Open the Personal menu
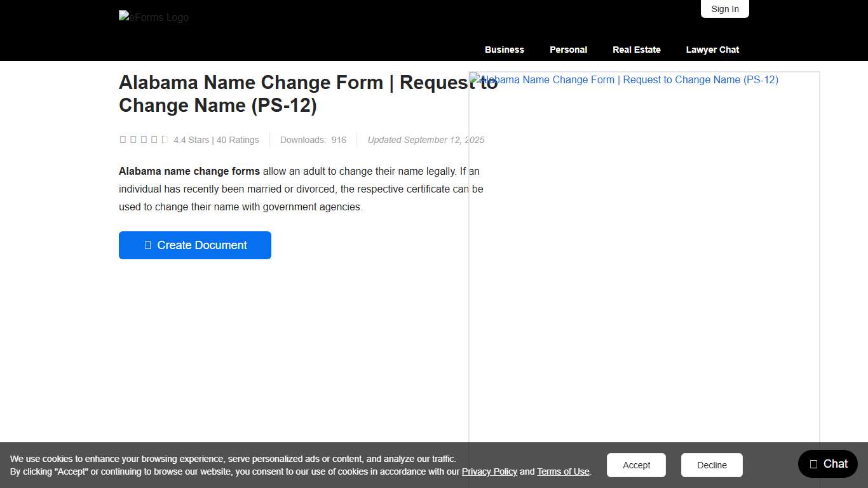This screenshot has height=488, width=868. (568, 49)
